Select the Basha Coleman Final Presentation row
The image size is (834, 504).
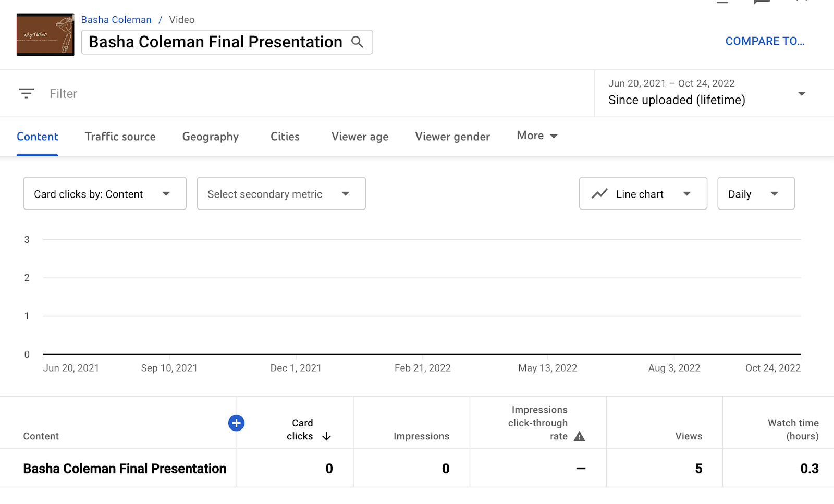tap(125, 469)
